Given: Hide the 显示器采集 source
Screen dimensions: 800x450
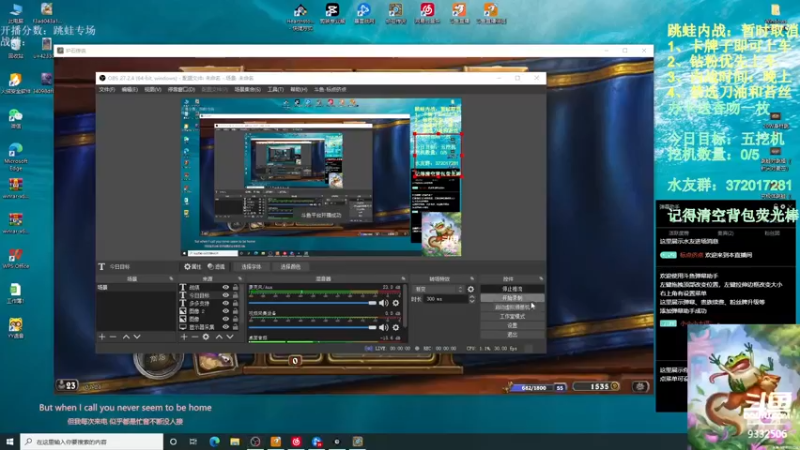Looking at the screenshot, I should coord(226,327).
